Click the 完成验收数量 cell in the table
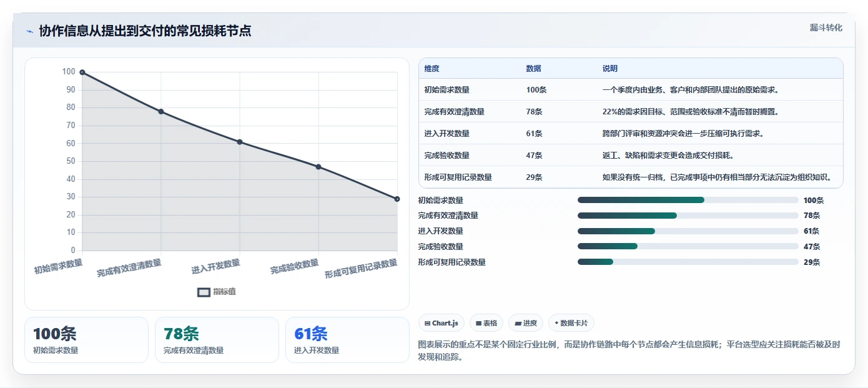The height and width of the screenshot is (388, 868). pos(446,156)
